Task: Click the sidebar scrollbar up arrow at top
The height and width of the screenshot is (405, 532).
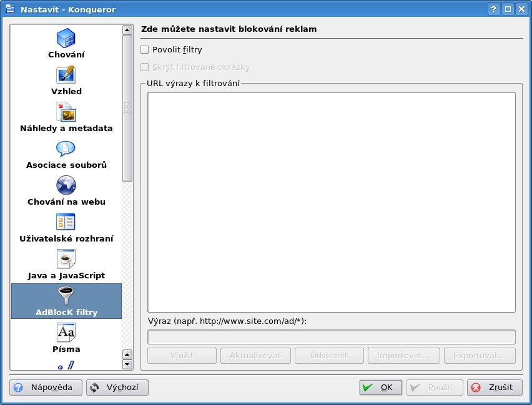Action: coord(127,30)
